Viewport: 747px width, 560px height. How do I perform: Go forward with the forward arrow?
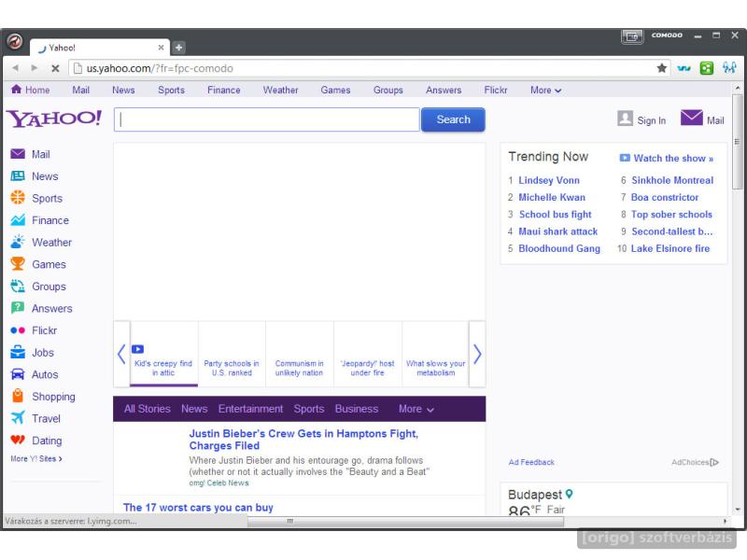pos(35,68)
